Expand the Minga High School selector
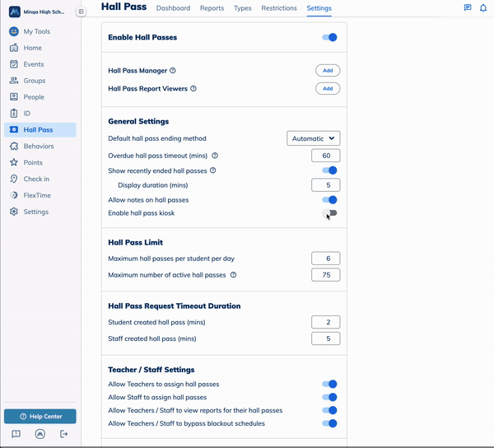The width and height of the screenshot is (494, 448). tap(41, 12)
